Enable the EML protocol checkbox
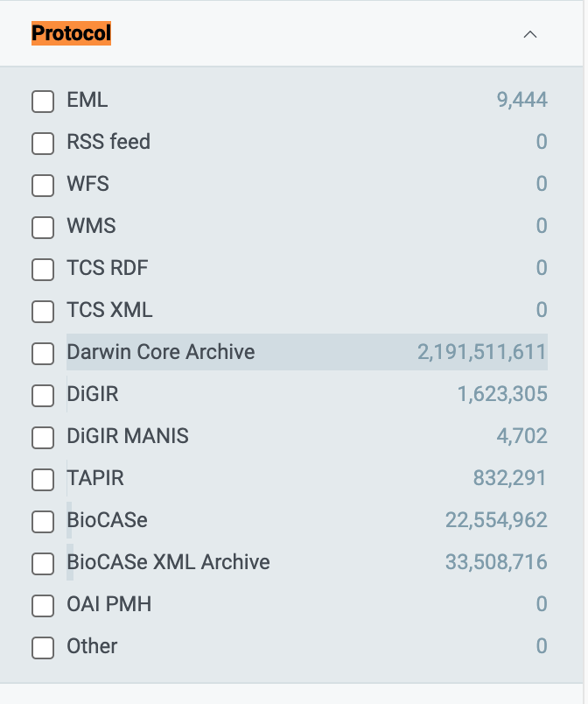Viewport: 588px width, 704px height. [x=42, y=101]
